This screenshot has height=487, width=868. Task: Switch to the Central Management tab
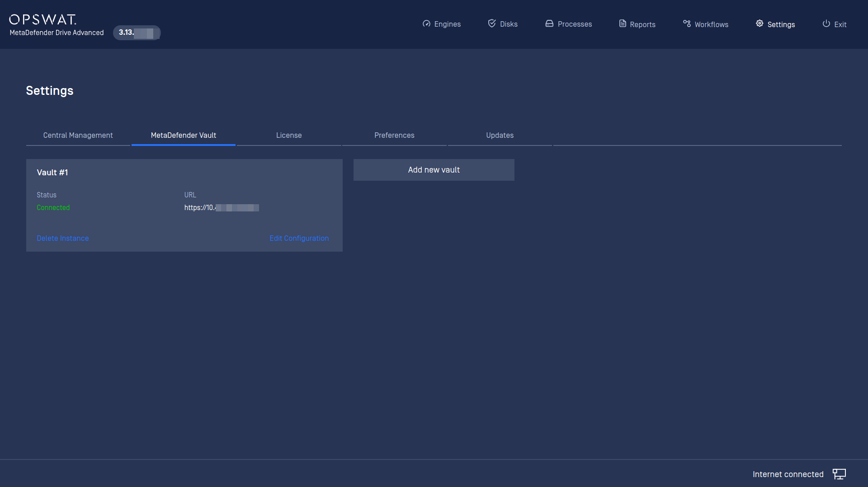[78, 136]
